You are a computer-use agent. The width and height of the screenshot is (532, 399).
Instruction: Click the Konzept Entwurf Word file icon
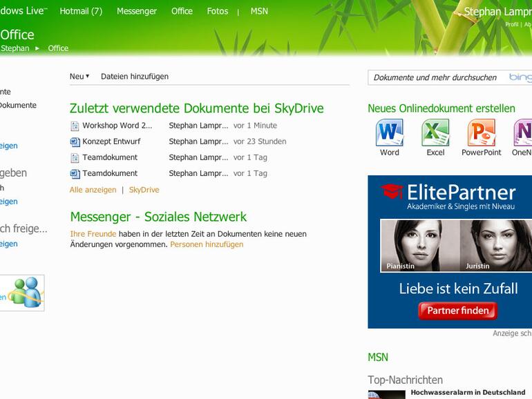coord(75,142)
